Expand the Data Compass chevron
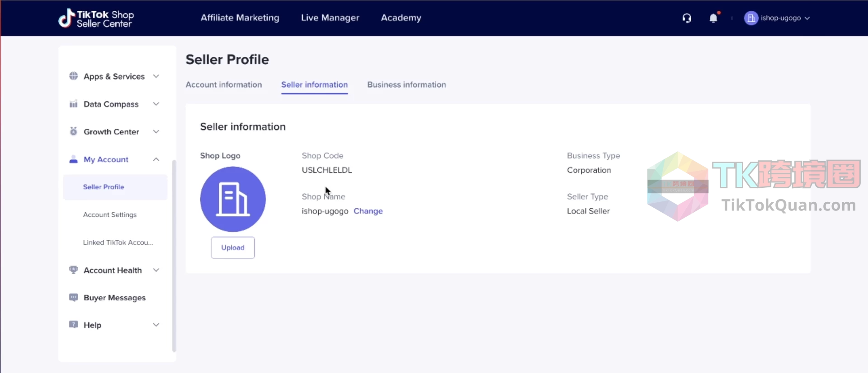The height and width of the screenshot is (373, 868). pos(156,104)
